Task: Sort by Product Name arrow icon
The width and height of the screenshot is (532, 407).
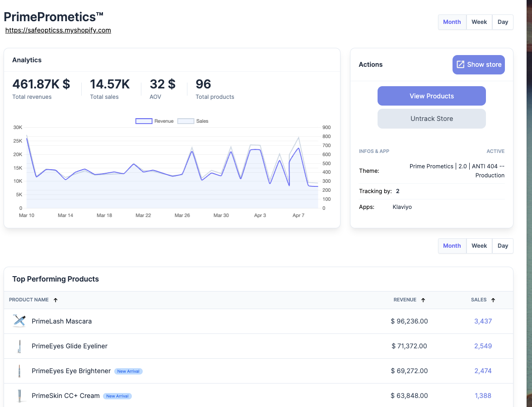Action: coord(56,300)
